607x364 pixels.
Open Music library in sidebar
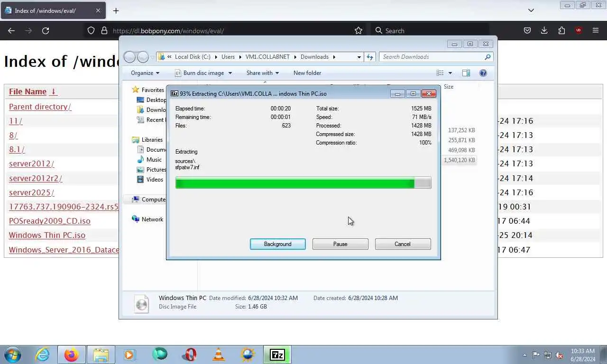click(154, 160)
